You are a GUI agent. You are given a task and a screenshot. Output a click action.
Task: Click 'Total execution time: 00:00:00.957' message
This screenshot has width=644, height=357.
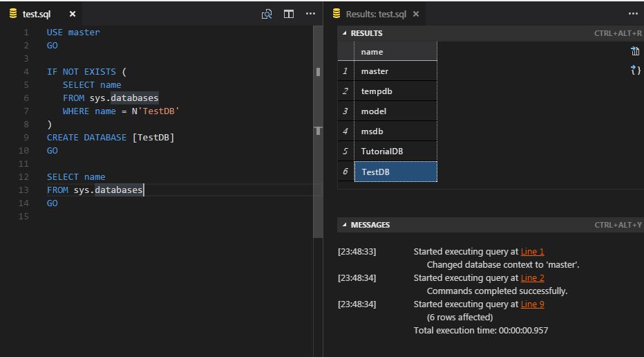[x=480, y=330]
